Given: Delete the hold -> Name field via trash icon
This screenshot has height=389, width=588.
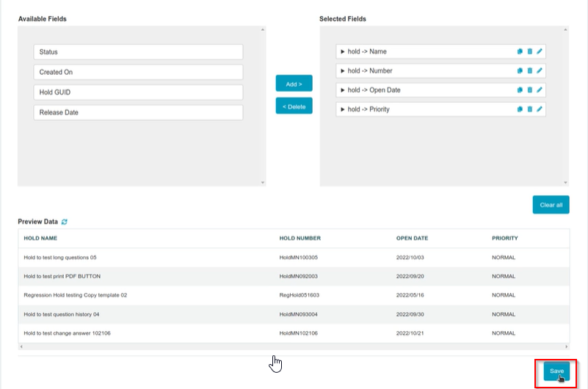Looking at the screenshot, I should [529, 51].
